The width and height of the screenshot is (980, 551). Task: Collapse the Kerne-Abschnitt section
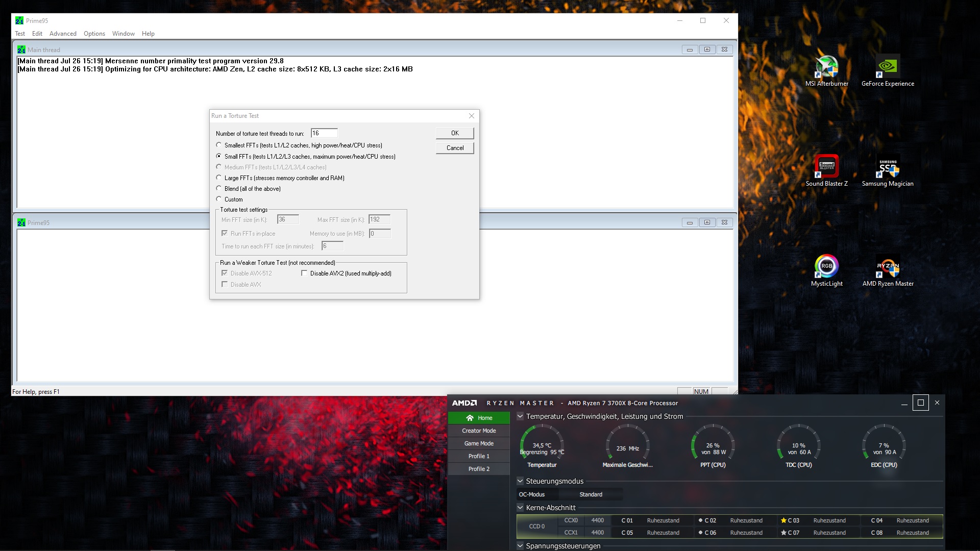(x=520, y=508)
